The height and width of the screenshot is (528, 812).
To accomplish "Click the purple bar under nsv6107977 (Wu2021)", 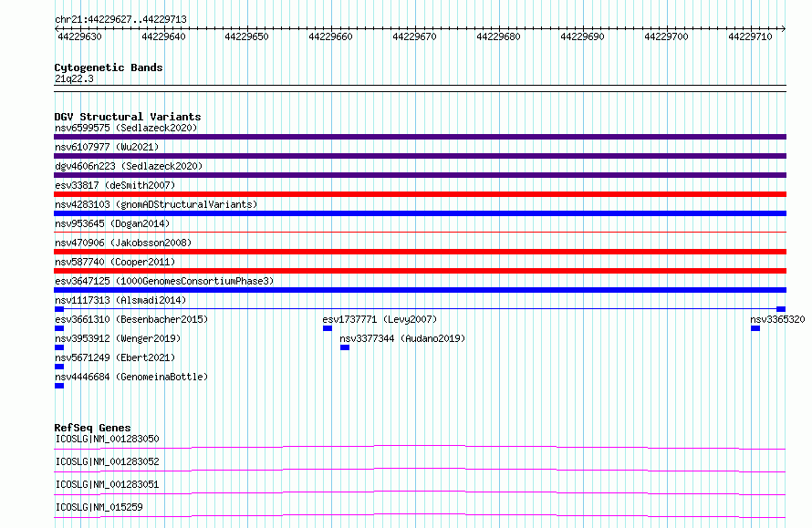I will [x=420, y=156].
